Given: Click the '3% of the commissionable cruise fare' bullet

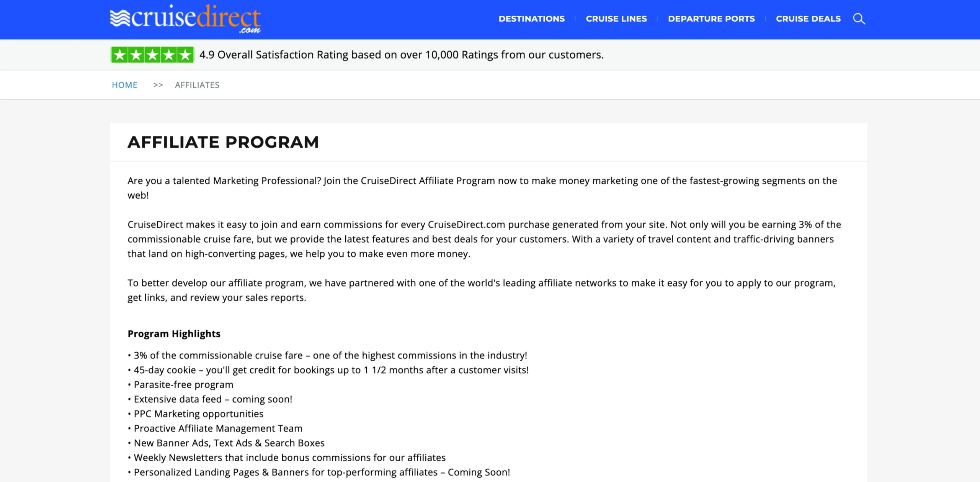Looking at the screenshot, I should point(327,355).
